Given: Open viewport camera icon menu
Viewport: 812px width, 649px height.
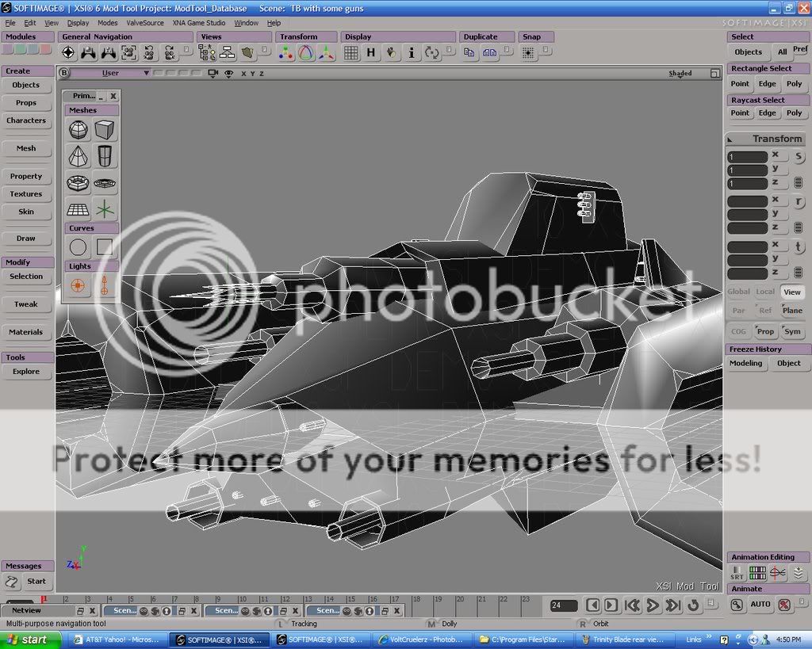Looking at the screenshot, I should coord(213,74).
